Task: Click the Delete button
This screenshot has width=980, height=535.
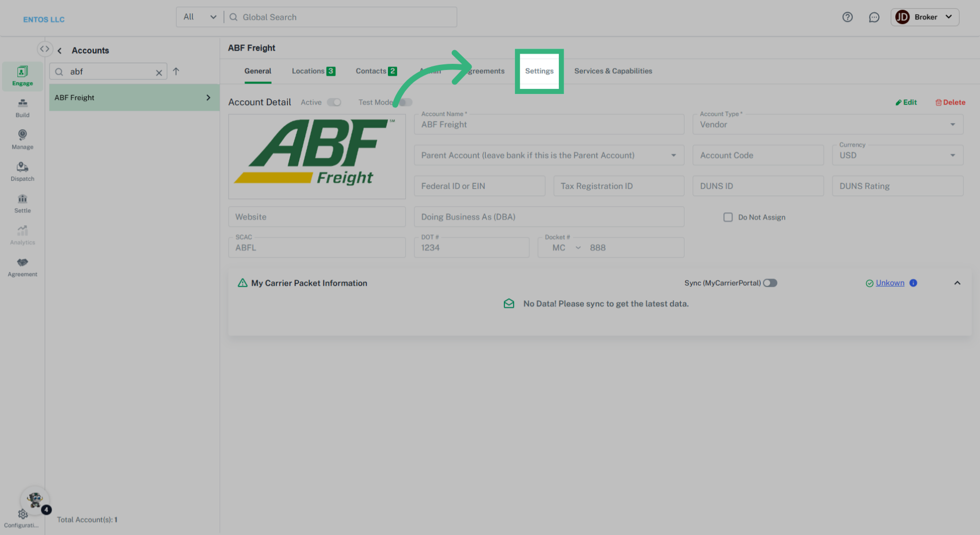Action: pos(950,102)
